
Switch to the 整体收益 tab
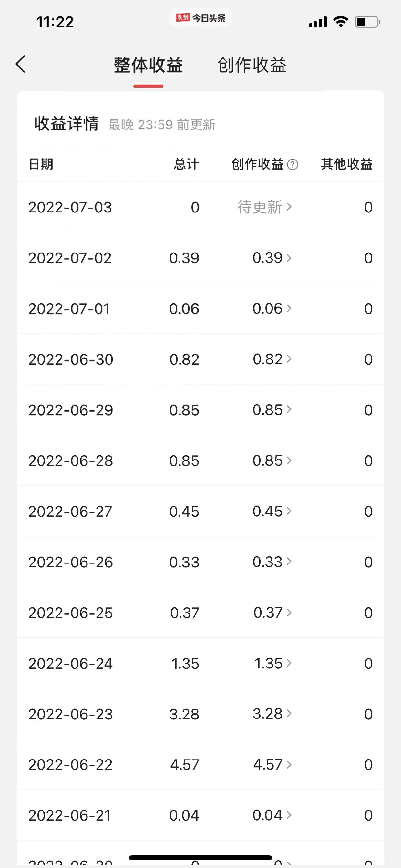click(x=148, y=65)
